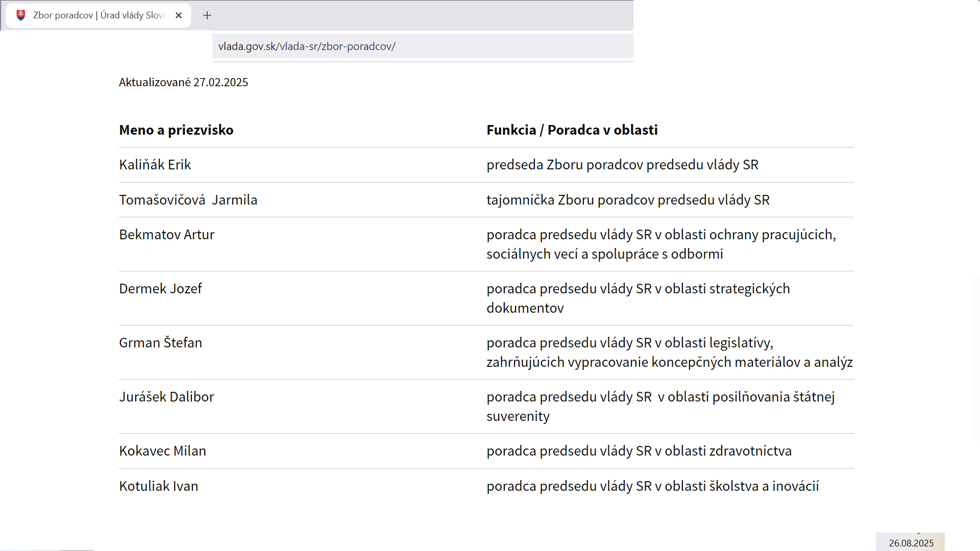
Task: Click the Kotuliak Ivan name
Action: [158, 486]
